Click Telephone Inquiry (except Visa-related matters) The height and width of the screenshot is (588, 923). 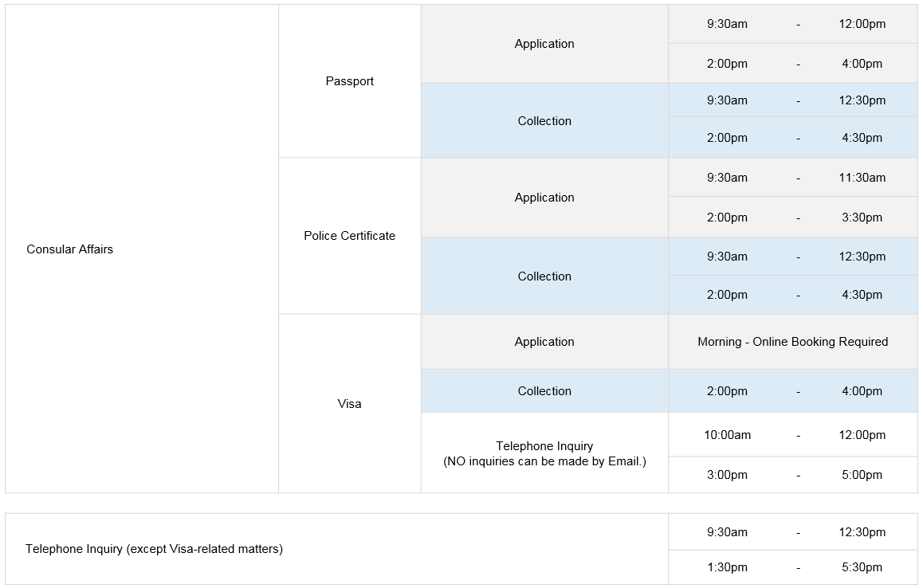[x=154, y=549]
